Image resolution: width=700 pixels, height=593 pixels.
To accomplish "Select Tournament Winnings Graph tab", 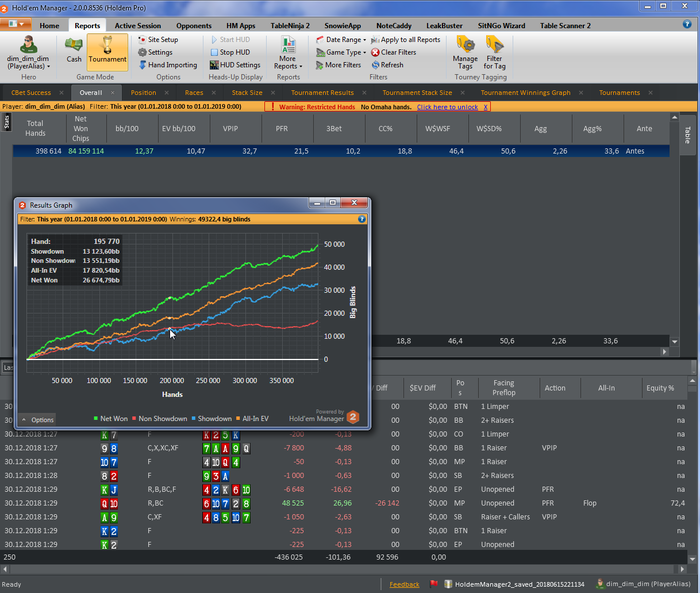I will (525, 92).
